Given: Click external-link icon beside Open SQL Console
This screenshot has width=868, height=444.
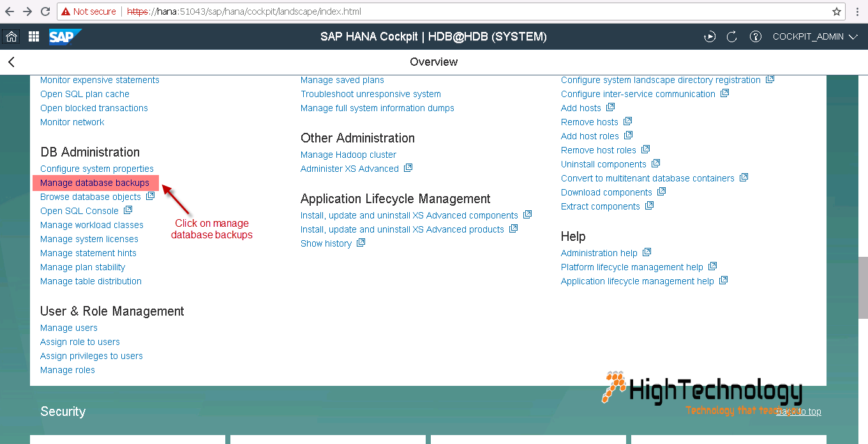Looking at the screenshot, I should click(128, 210).
